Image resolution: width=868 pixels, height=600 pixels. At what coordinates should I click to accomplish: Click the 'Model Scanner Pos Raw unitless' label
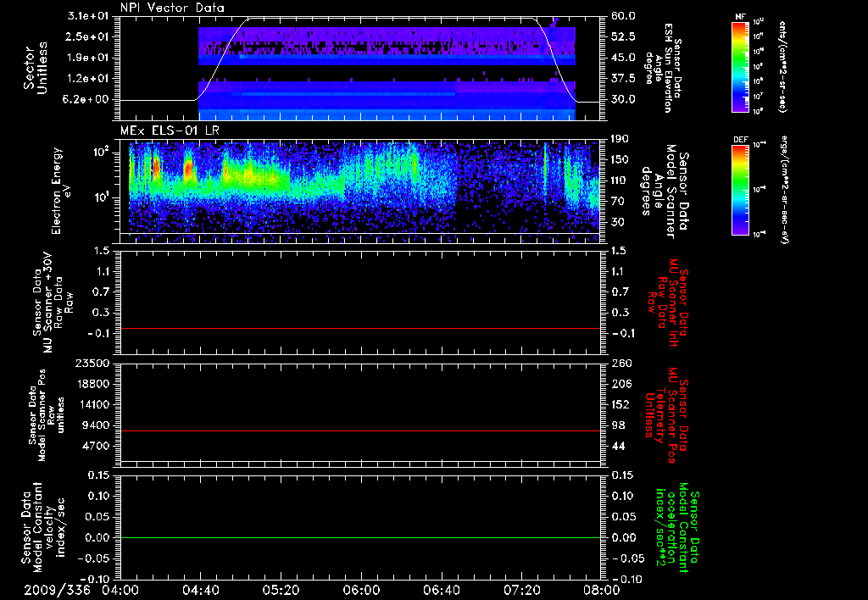pyautogui.click(x=46, y=415)
